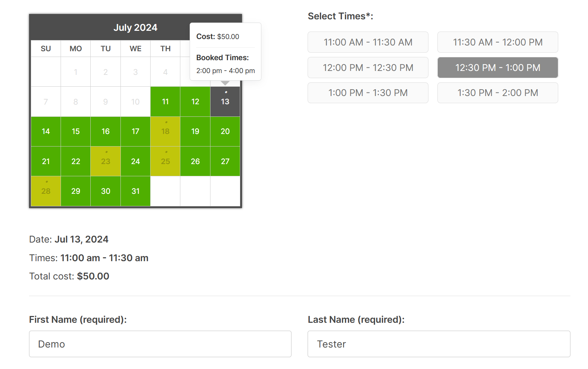Pick the 1:00 PM - 1:30 PM time slot
The image size is (588, 369).
[367, 93]
